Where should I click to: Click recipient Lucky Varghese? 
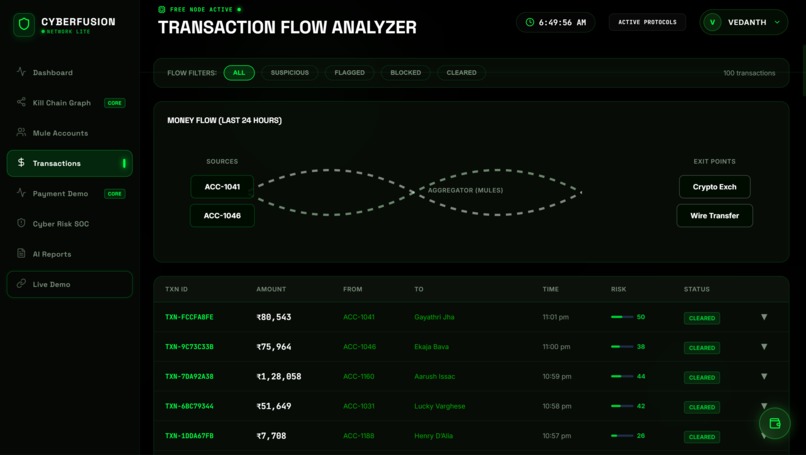tap(439, 406)
